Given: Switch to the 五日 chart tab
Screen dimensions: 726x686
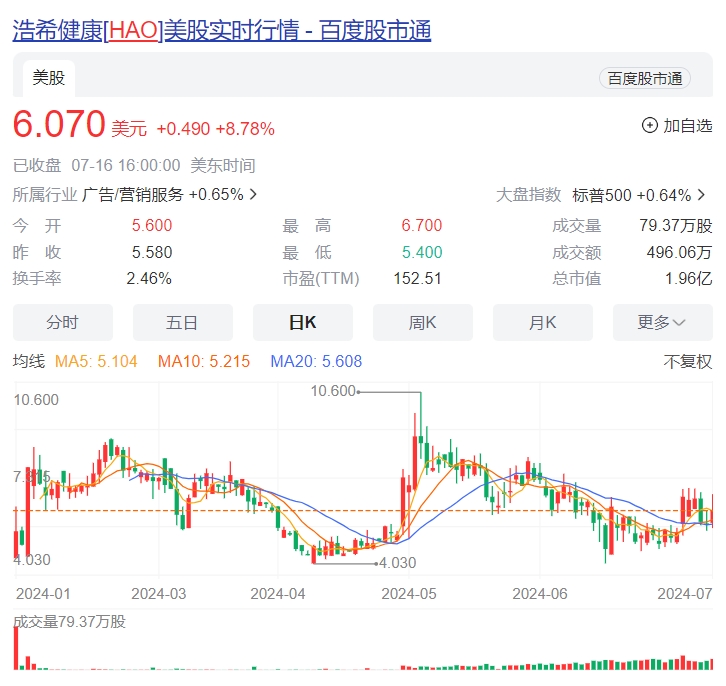Looking at the screenshot, I should (182, 322).
